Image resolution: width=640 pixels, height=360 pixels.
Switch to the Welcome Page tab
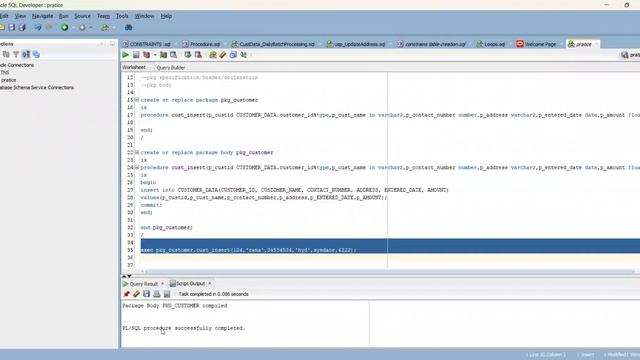pyautogui.click(x=536, y=44)
